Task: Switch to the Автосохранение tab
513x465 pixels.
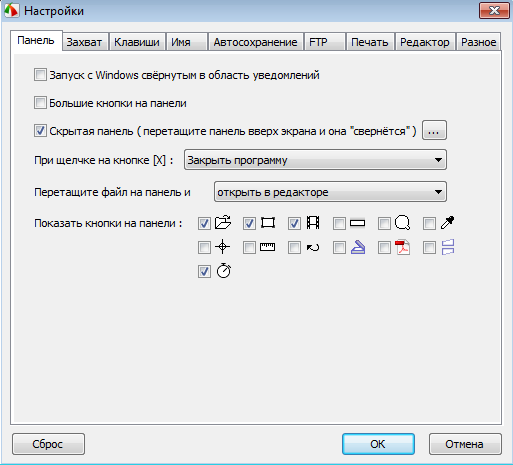Action: 256,42
